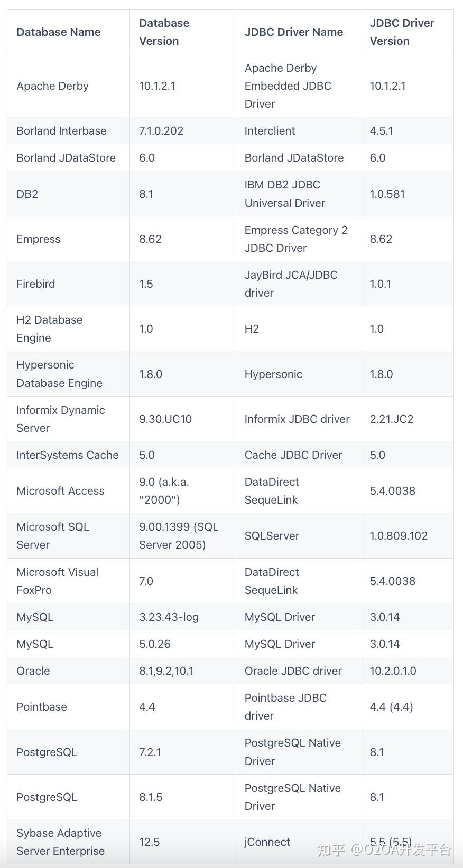Click the 1.0.809.102 SQLServer driver version
This screenshot has width=463, height=868.
click(399, 535)
